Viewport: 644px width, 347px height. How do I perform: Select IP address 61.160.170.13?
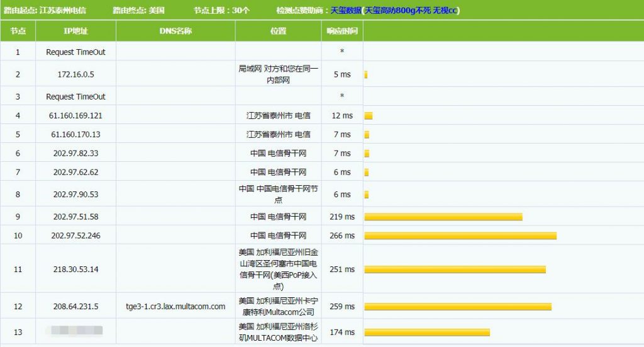(75, 134)
